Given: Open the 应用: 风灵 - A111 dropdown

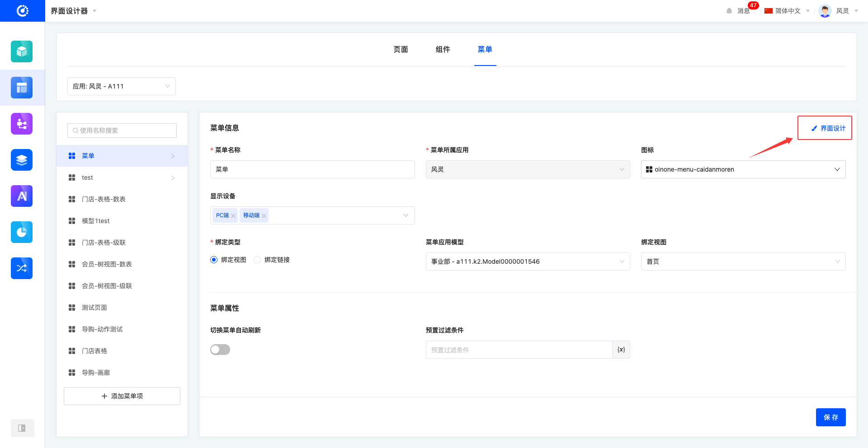Looking at the screenshot, I should pyautogui.click(x=121, y=86).
